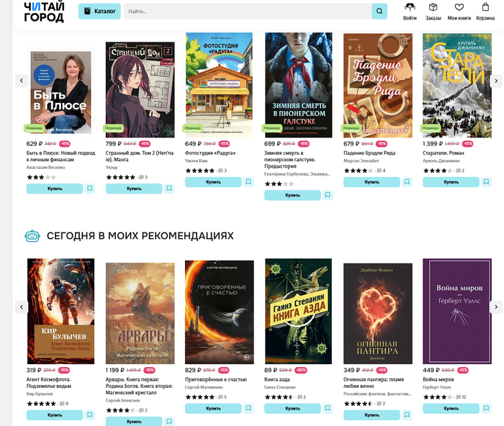Buy Падение Брэдли Рида via Купить
The width and height of the screenshot is (504, 426).
coord(372,182)
